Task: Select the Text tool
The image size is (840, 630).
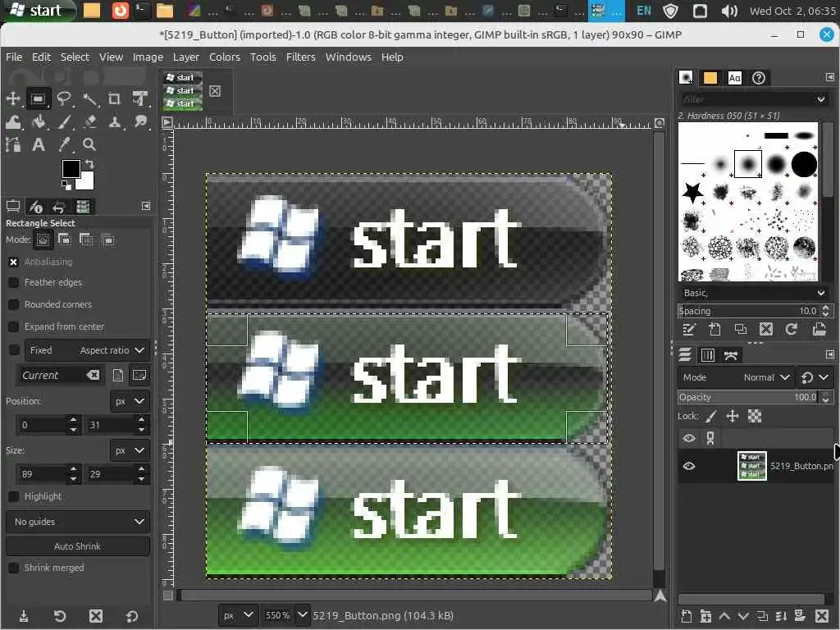Action: [38, 144]
